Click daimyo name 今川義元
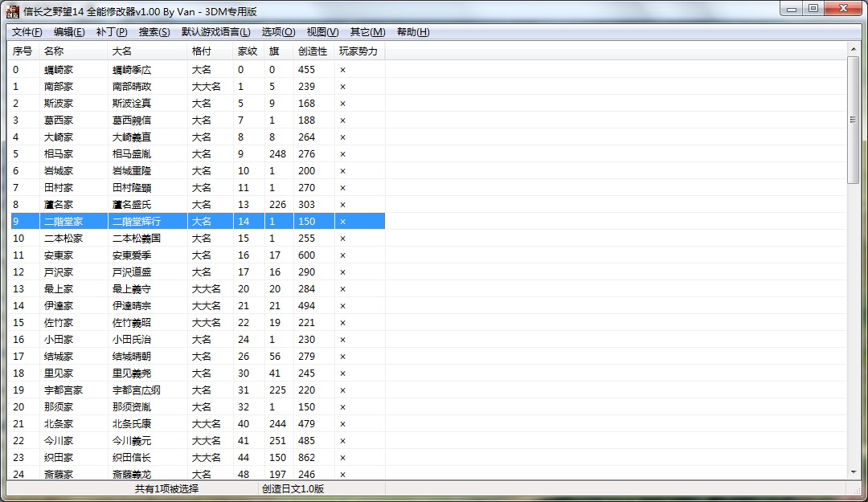Image resolution: width=868 pixels, height=502 pixels. (131, 441)
